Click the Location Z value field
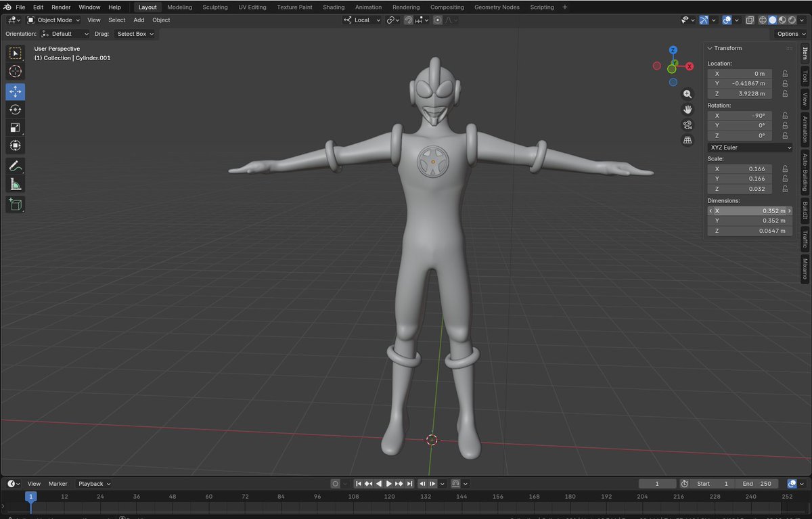 740,94
